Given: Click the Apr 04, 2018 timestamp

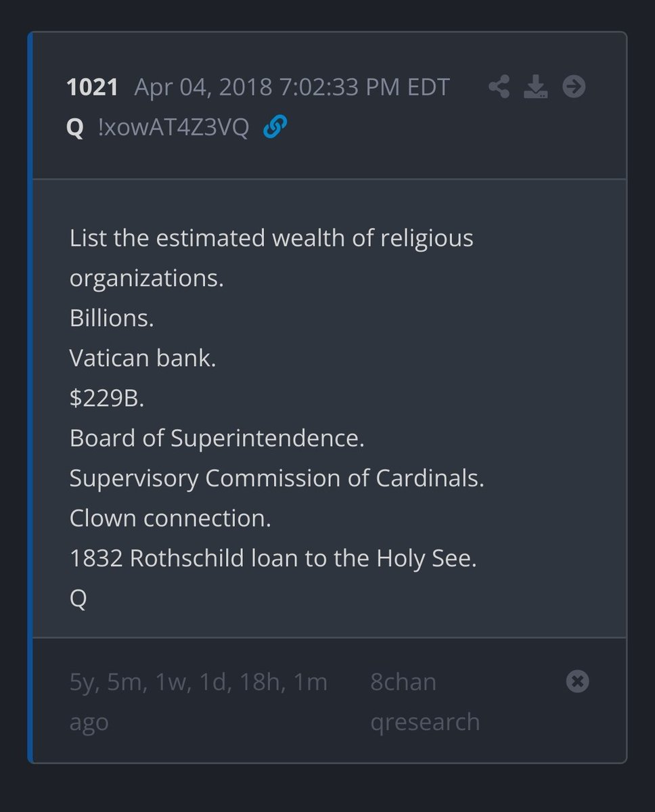Looking at the screenshot, I should click(x=292, y=87).
